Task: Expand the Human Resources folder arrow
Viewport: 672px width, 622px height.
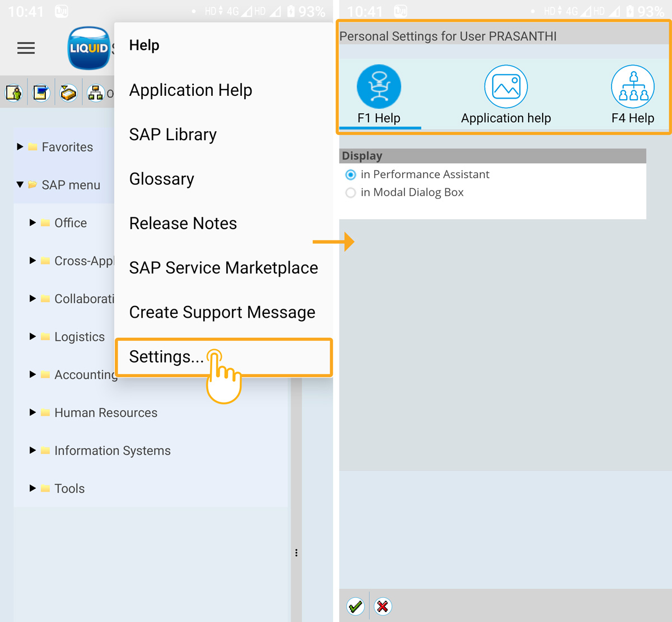Action: click(x=32, y=412)
